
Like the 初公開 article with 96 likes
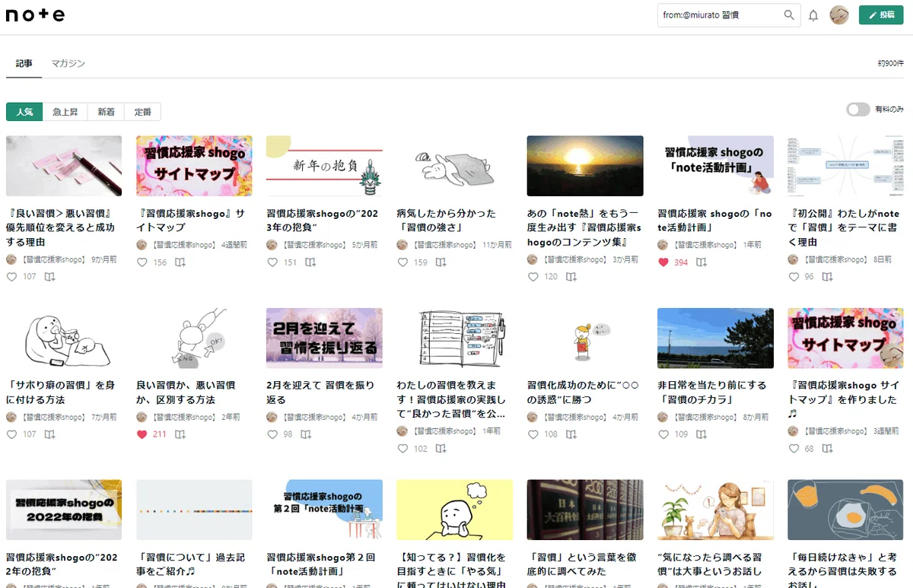[x=793, y=277]
